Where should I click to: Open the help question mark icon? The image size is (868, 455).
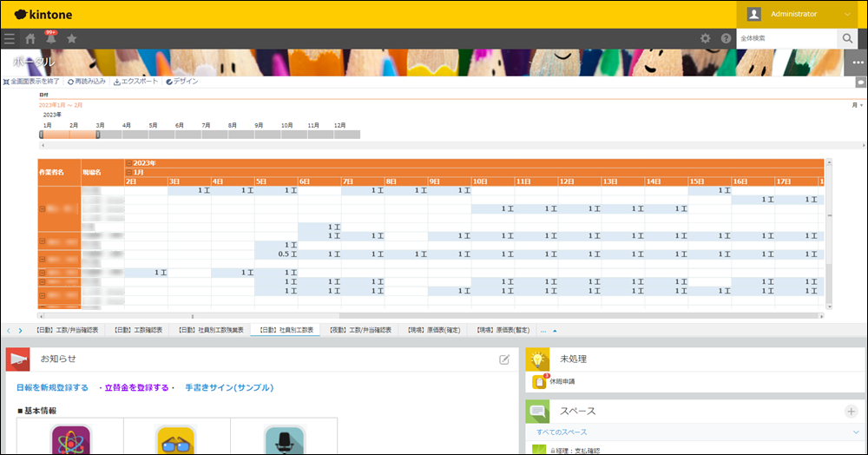point(726,38)
